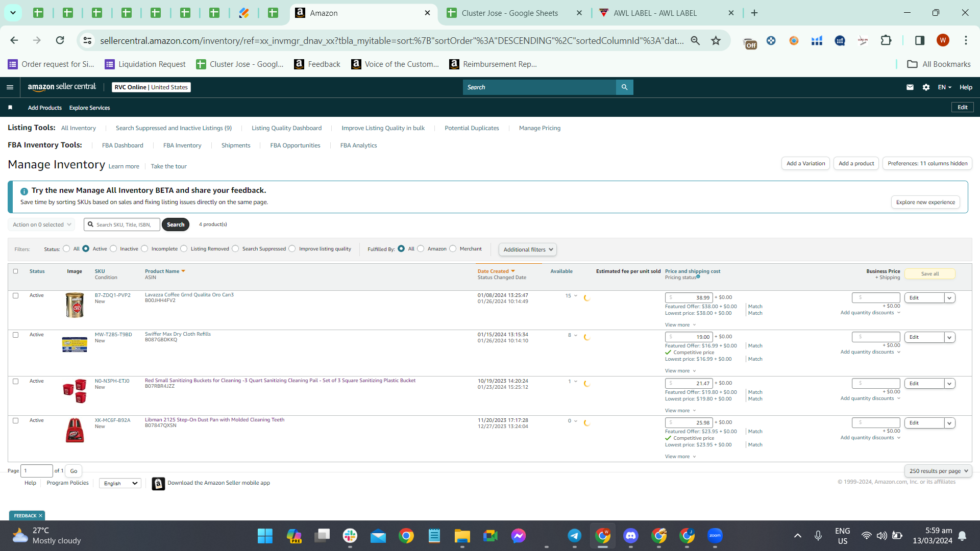The height and width of the screenshot is (551, 980).
Task: Select Fulfilled By Merchant radio button
Action: coord(453,249)
